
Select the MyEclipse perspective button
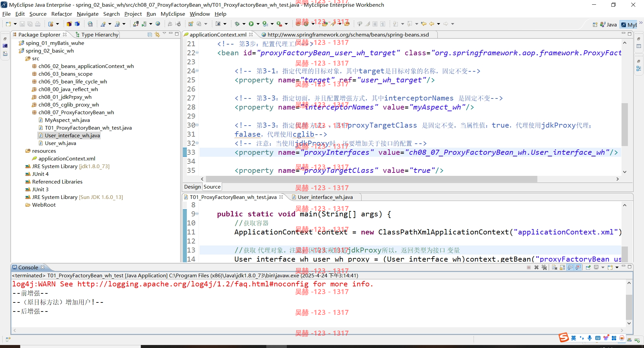629,24
